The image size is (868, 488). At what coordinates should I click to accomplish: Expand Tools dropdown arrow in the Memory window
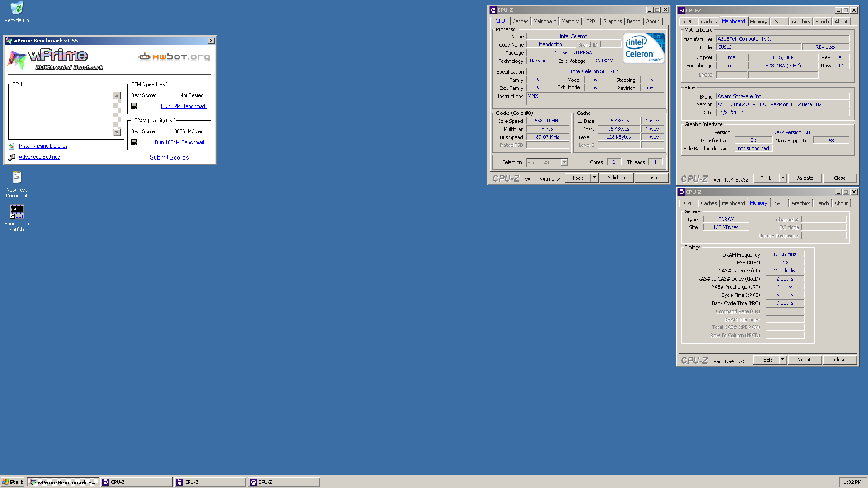click(783, 360)
